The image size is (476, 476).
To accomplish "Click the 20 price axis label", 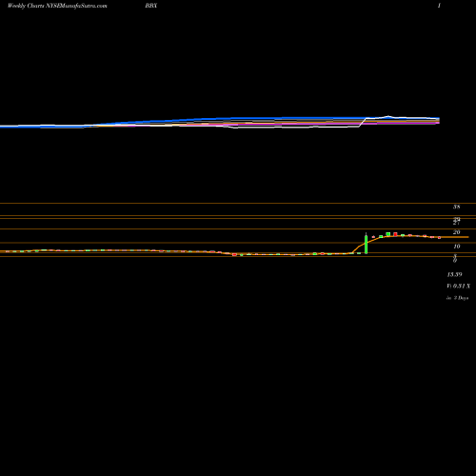I will [456, 232].
